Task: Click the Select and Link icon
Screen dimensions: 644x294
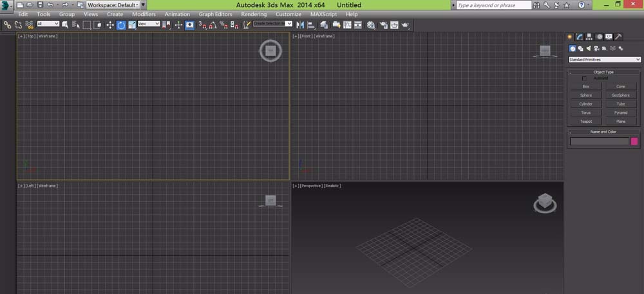Action: tap(7, 25)
